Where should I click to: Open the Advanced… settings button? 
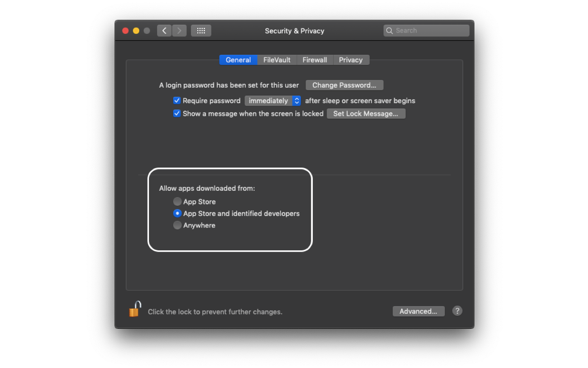click(x=419, y=311)
